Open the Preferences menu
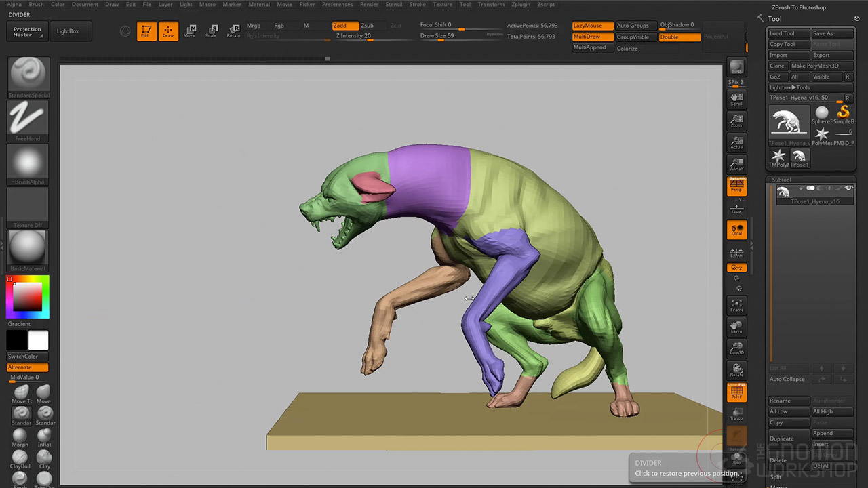The width and height of the screenshot is (868, 488). click(x=337, y=5)
